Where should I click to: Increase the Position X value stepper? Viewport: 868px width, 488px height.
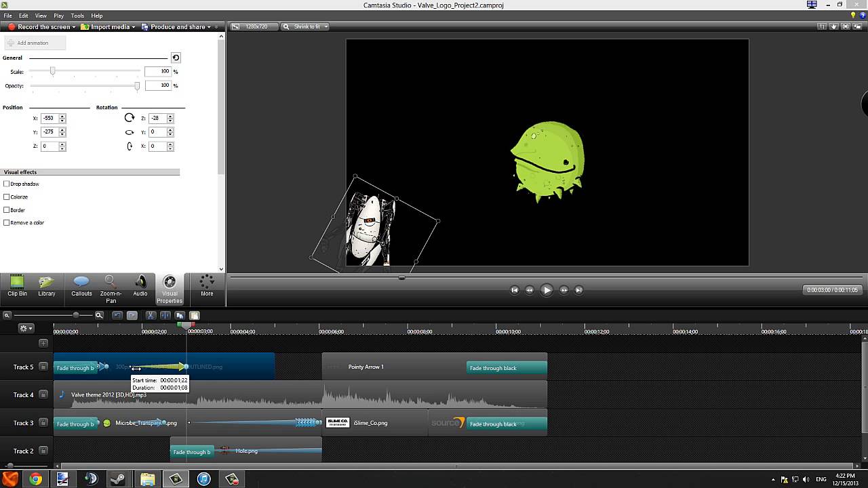click(x=62, y=116)
